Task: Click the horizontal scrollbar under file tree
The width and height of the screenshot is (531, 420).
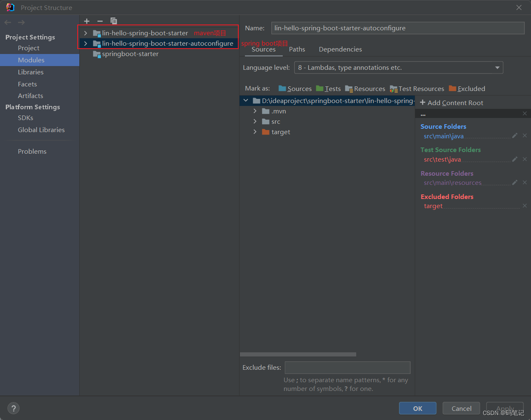Action: (x=298, y=354)
